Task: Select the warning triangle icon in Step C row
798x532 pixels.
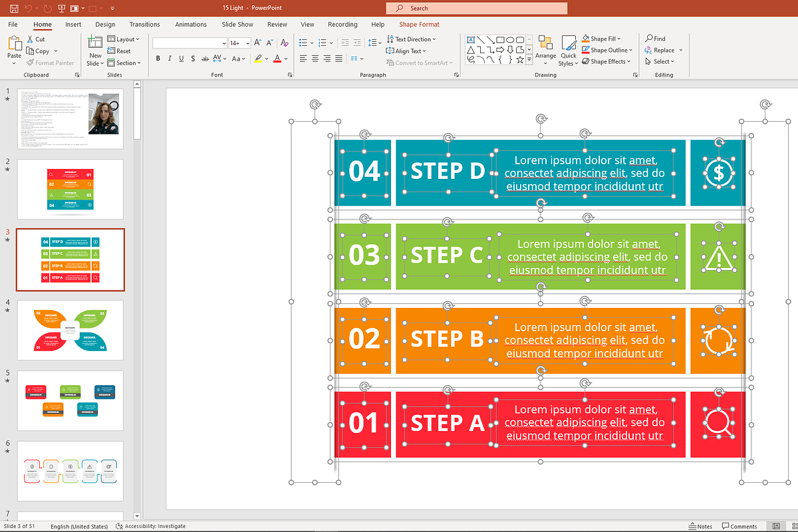Action: [718, 256]
